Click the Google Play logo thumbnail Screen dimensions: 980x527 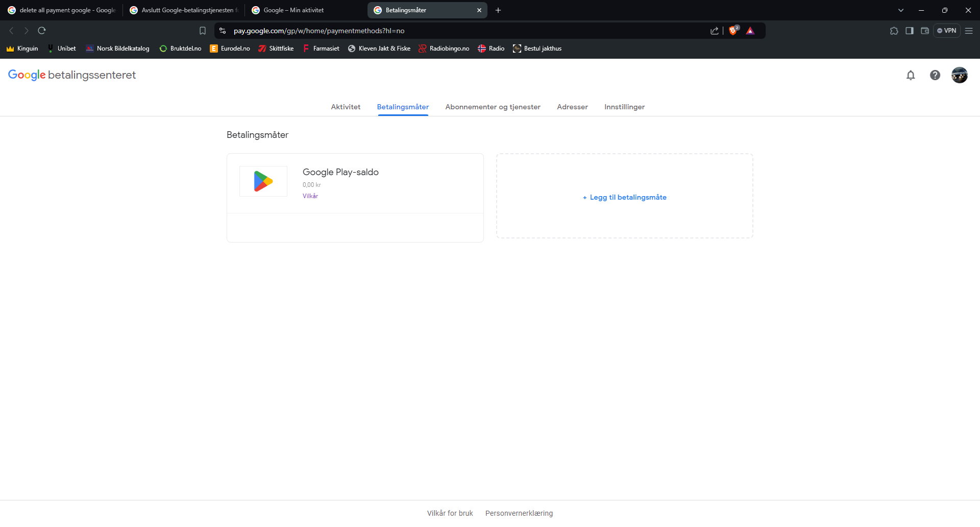(x=263, y=181)
